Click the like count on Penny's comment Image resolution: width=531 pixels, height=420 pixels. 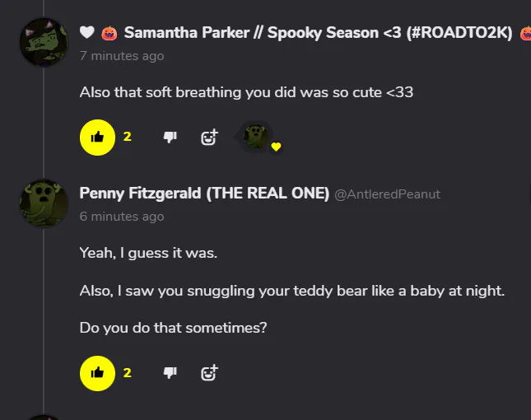point(128,373)
